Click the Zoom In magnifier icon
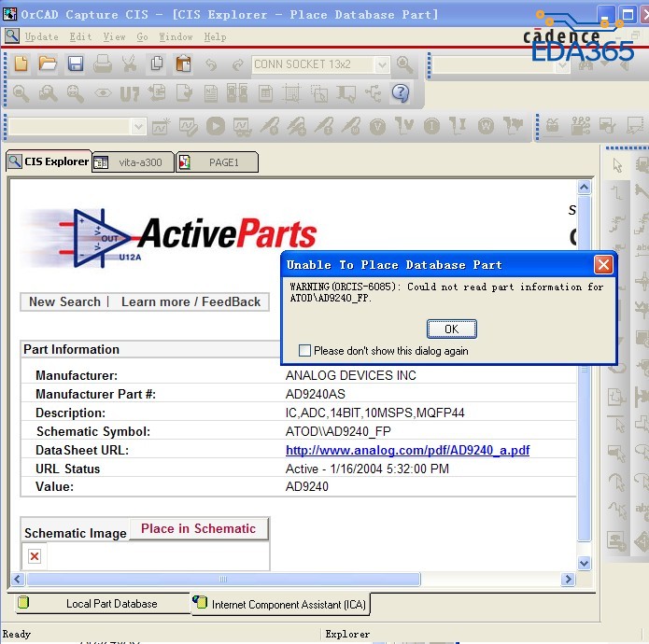Screen dimensions: 649x644 click(x=21, y=93)
